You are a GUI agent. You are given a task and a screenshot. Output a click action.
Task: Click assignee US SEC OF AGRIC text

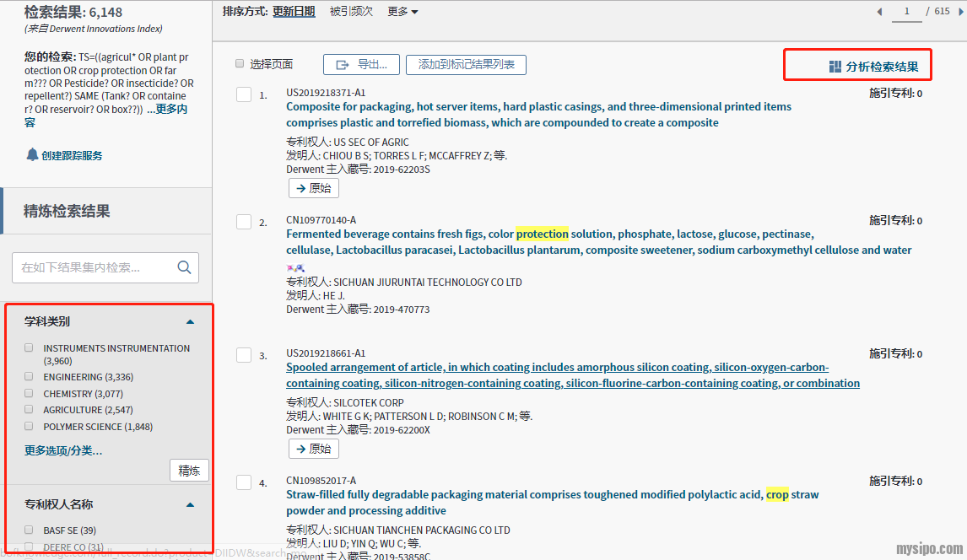point(371,143)
